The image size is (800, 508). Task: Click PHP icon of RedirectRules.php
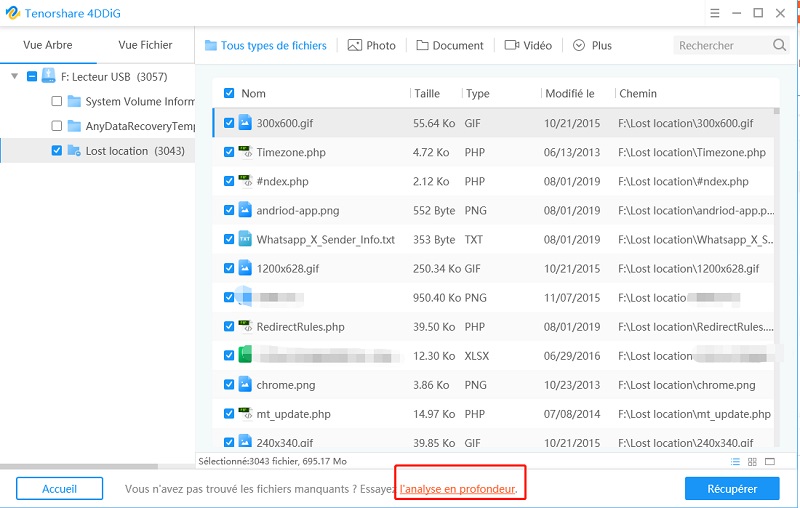click(245, 326)
